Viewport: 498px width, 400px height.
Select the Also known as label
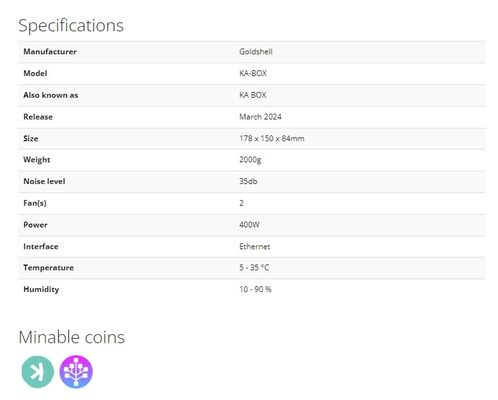pos(51,95)
